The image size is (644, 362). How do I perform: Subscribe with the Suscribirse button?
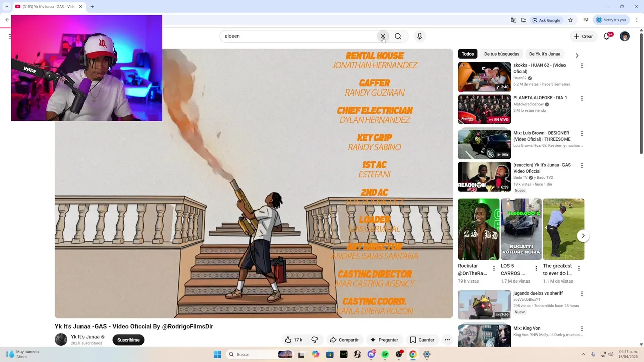pyautogui.click(x=128, y=340)
